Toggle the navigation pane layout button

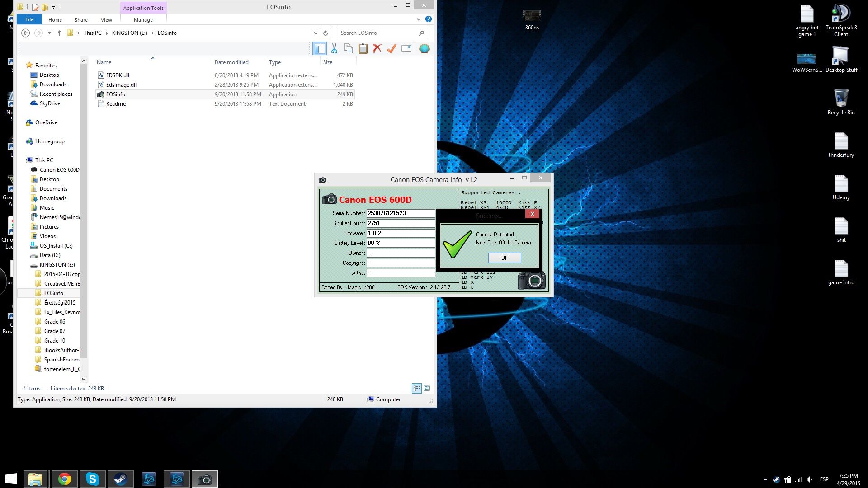click(x=320, y=48)
